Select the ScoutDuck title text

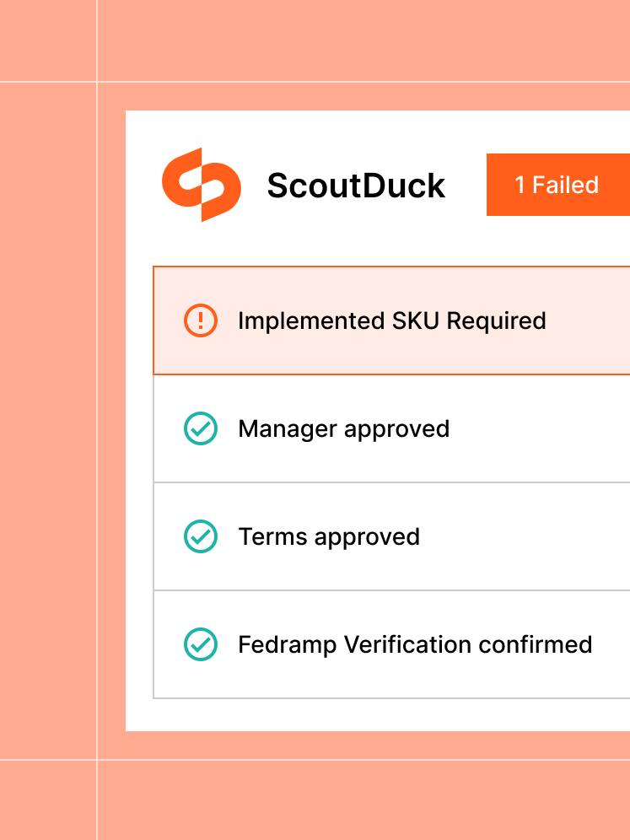coord(356,186)
